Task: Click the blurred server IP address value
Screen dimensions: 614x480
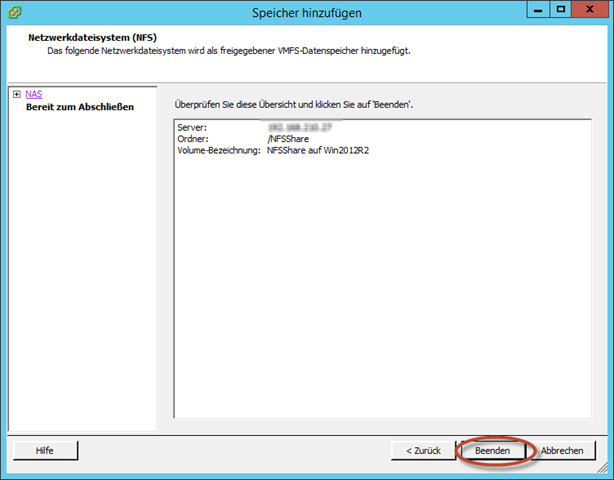Action: tap(300, 127)
